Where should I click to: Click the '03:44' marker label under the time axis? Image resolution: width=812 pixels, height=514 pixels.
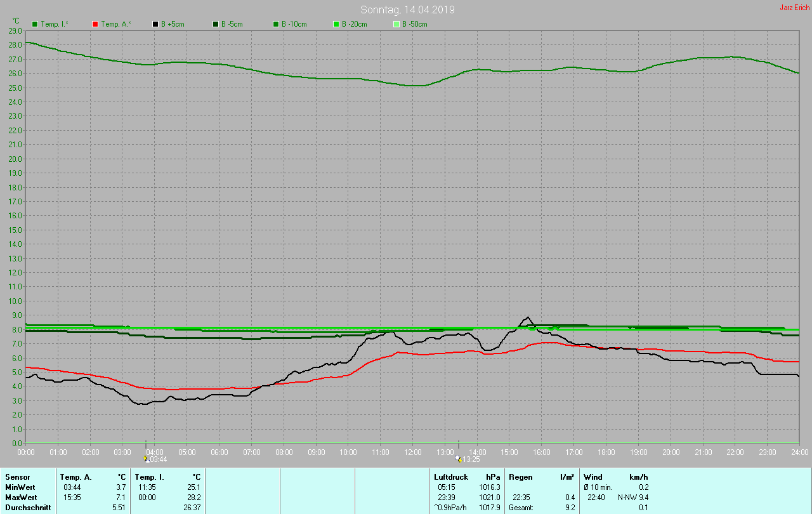158,459
